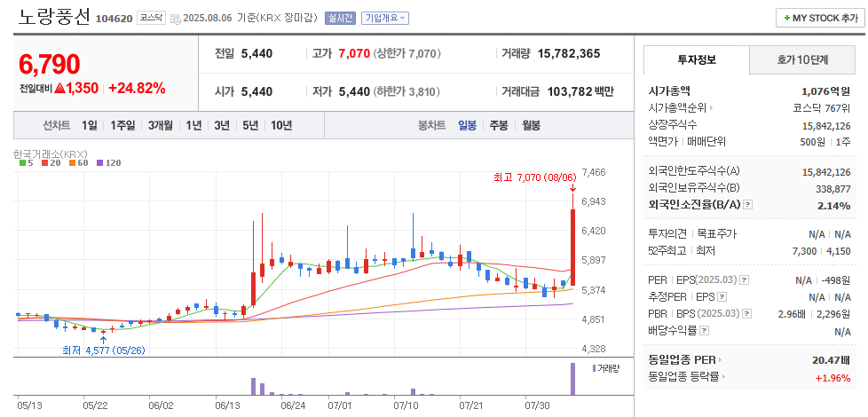Click the 최저 4,577 (05/26) chart marker
Viewport: 868px width, 417px height.
click(104, 350)
